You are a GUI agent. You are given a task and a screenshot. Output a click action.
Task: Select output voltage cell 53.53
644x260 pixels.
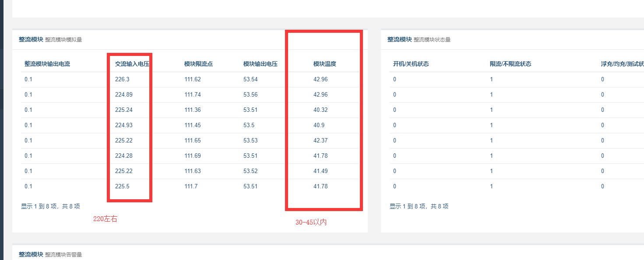[250, 140]
